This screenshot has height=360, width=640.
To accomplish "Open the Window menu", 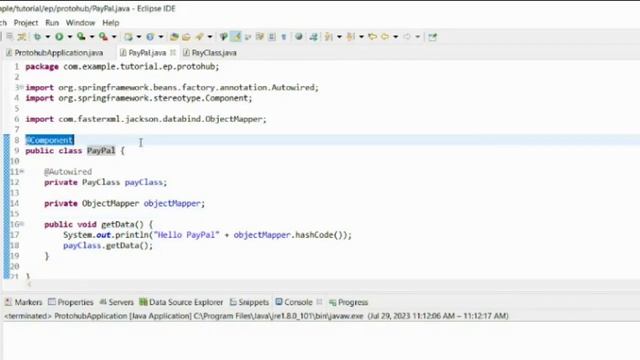I will point(80,23).
